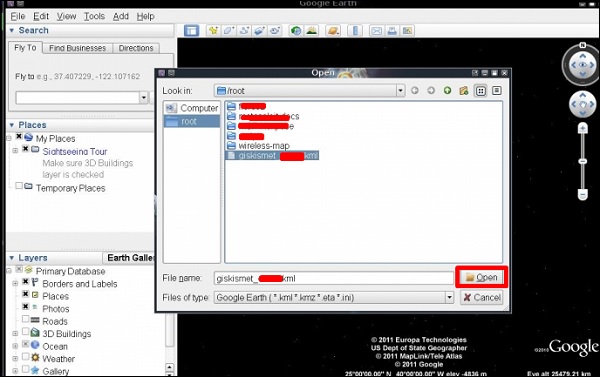600x377 pixels.
Task: Open the Tools menu
Action: coord(94,16)
